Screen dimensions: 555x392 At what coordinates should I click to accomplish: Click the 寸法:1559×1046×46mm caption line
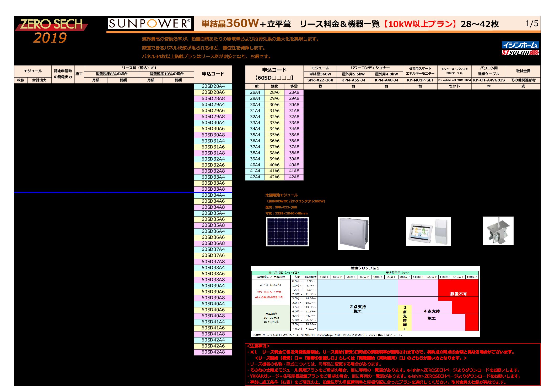(x=286, y=213)
